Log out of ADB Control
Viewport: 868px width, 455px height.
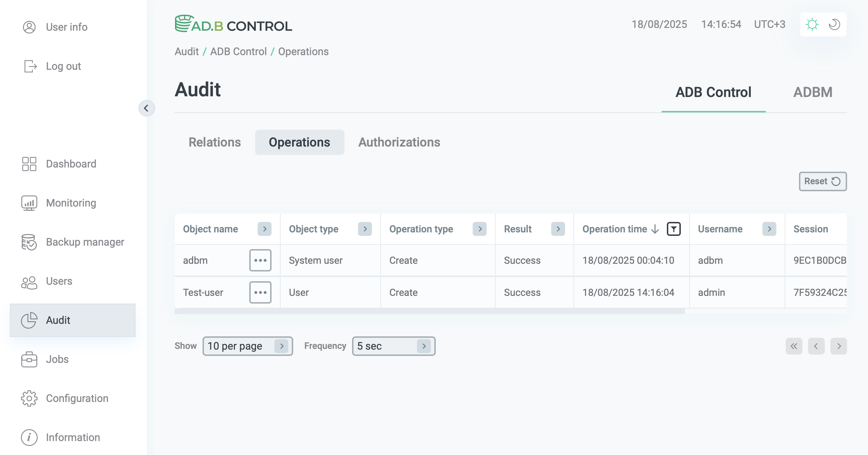[x=63, y=66]
